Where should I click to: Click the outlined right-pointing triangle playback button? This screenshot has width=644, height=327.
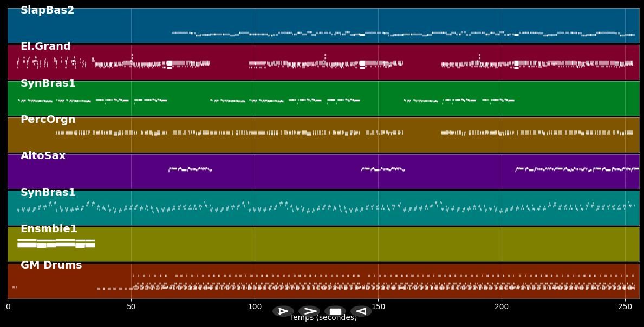pos(283,311)
